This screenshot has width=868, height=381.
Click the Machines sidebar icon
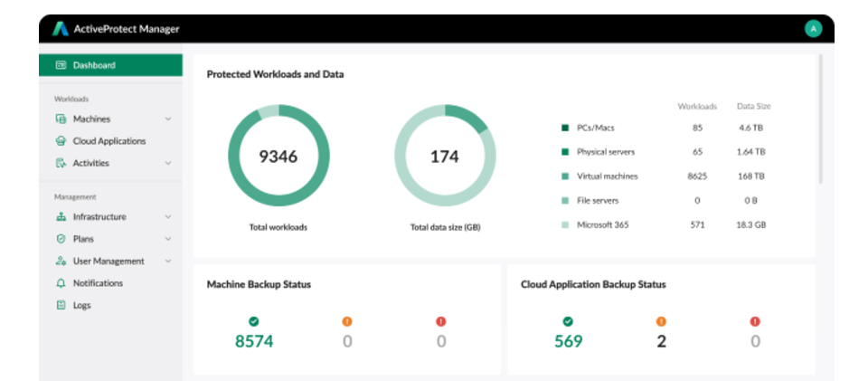[61, 119]
